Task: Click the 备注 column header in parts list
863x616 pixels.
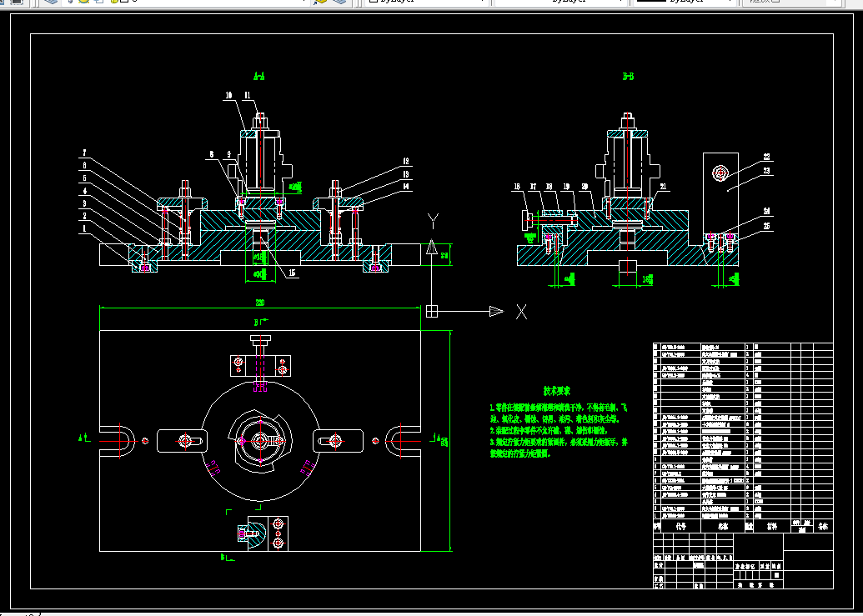Action: 823,526
